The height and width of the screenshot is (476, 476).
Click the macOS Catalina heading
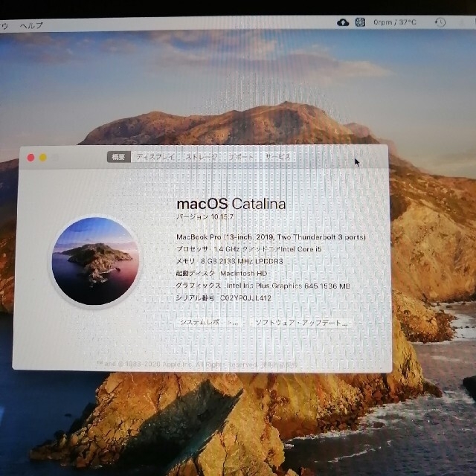click(x=231, y=203)
